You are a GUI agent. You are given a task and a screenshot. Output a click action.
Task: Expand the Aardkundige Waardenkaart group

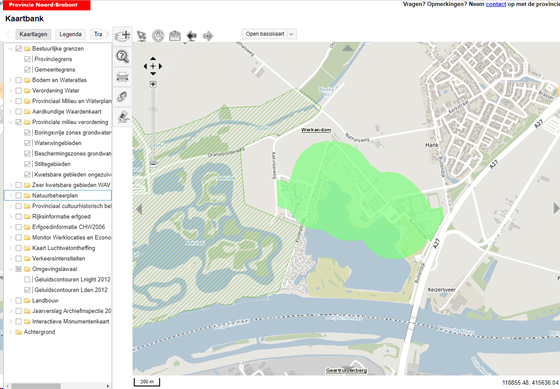tap(10, 111)
